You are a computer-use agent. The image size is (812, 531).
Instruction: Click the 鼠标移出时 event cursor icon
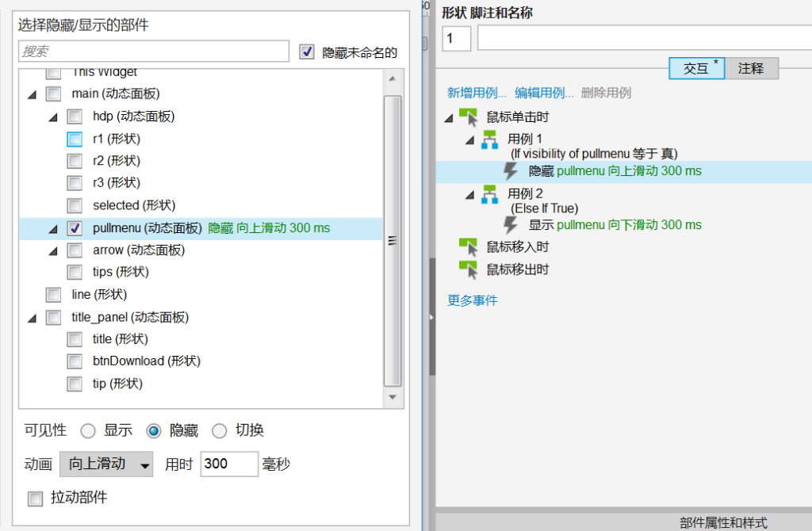[468, 269]
